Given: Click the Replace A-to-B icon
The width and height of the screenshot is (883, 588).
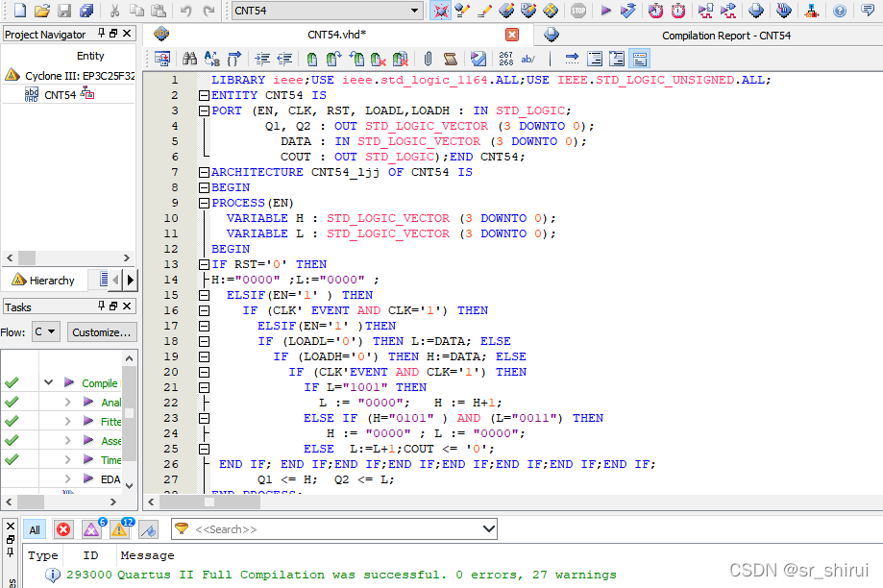Looking at the screenshot, I should (211, 59).
